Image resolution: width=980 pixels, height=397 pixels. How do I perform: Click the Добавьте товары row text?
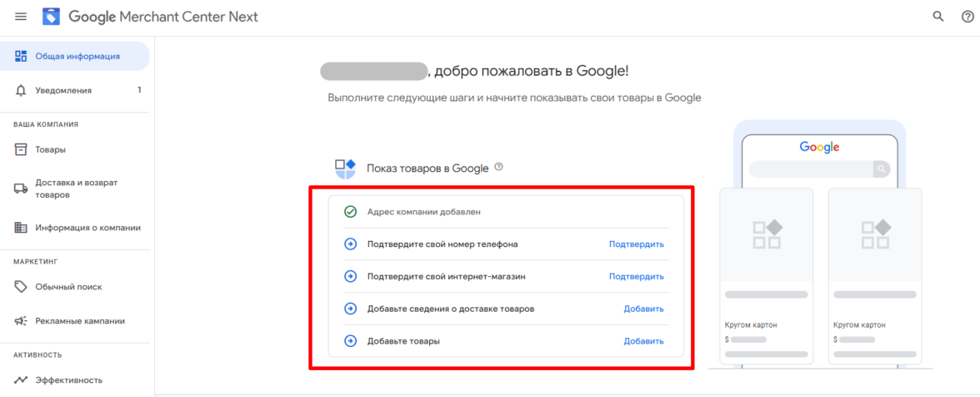pyautogui.click(x=403, y=341)
